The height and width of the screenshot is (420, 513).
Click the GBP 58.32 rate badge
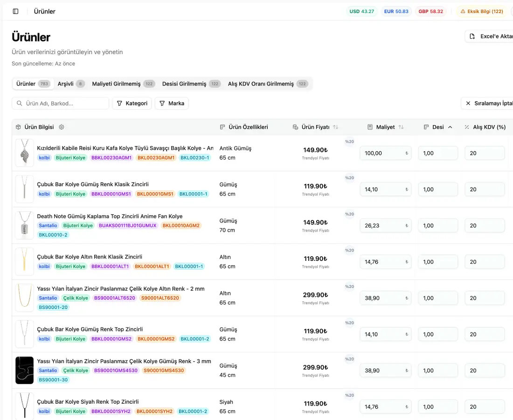(430, 12)
